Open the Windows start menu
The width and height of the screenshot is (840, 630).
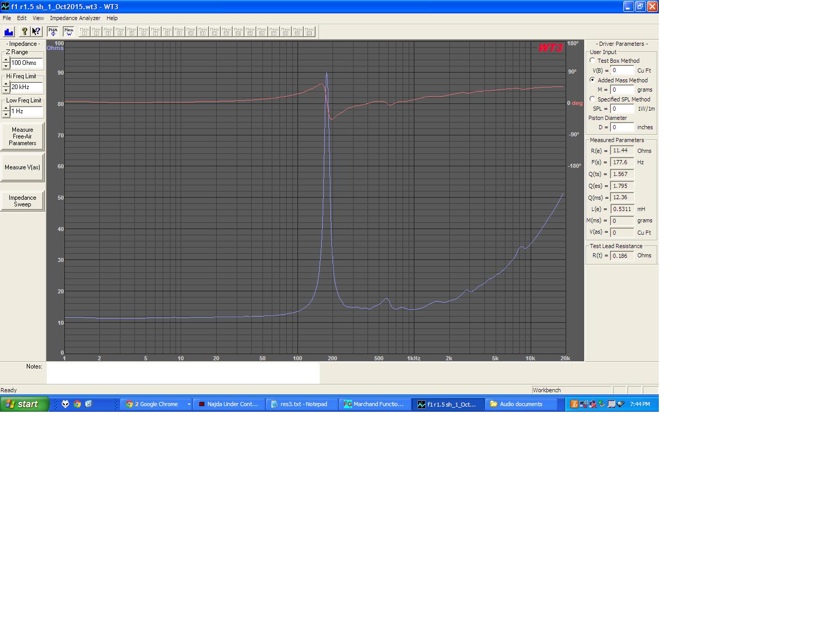(25, 404)
